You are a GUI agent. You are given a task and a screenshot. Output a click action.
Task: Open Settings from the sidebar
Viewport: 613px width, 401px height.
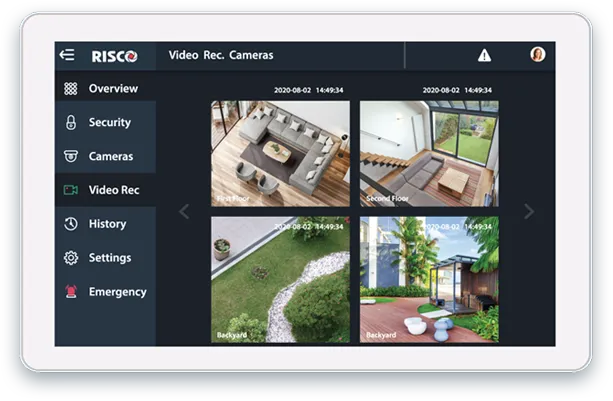[106, 258]
